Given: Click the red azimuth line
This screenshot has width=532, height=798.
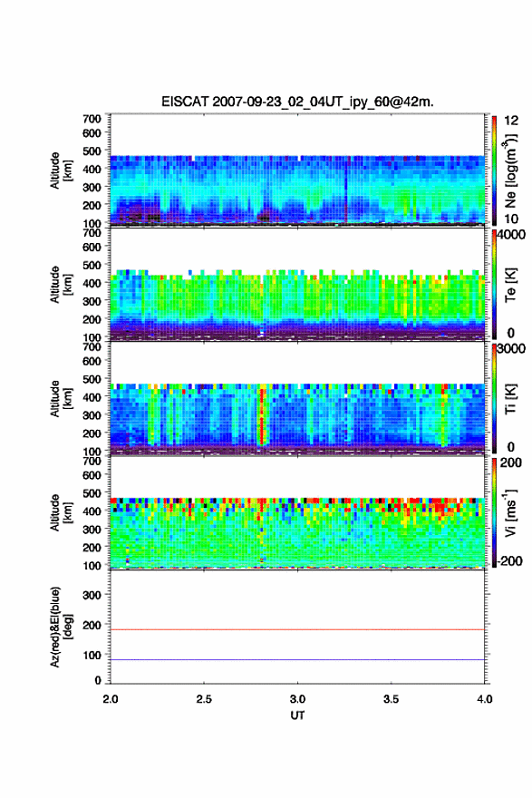Looking at the screenshot, I should (x=297, y=629).
